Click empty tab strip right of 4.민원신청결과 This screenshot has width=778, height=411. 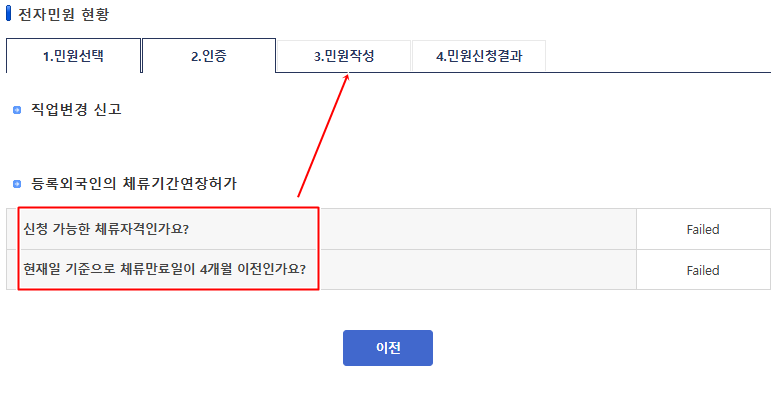[x=660, y=56]
